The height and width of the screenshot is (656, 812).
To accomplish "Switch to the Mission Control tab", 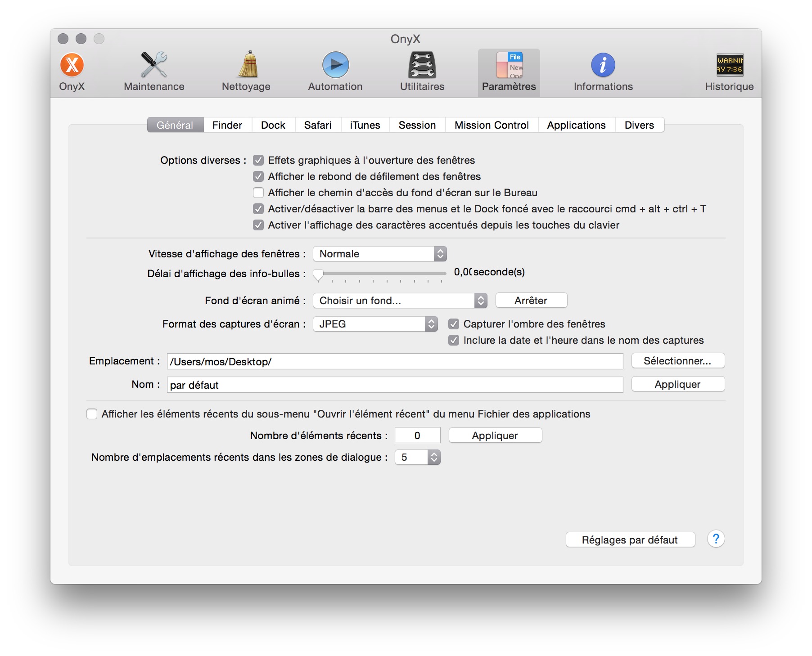I will pos(492,125).
